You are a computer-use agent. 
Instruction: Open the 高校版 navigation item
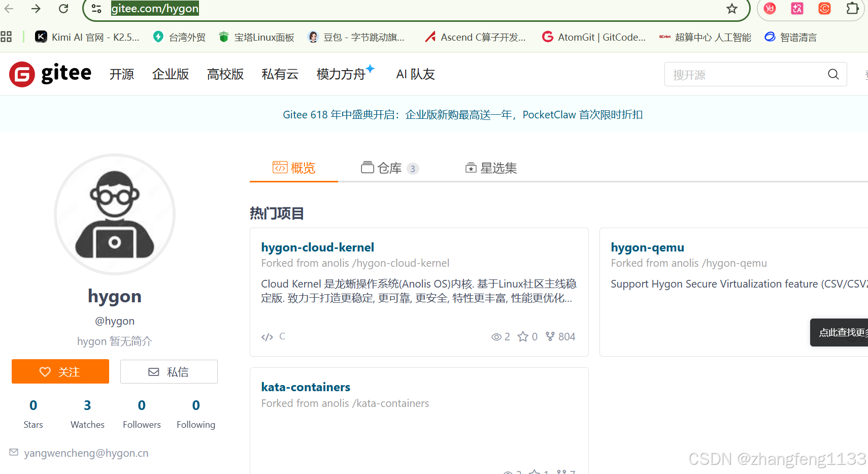(x=225, y=74)
